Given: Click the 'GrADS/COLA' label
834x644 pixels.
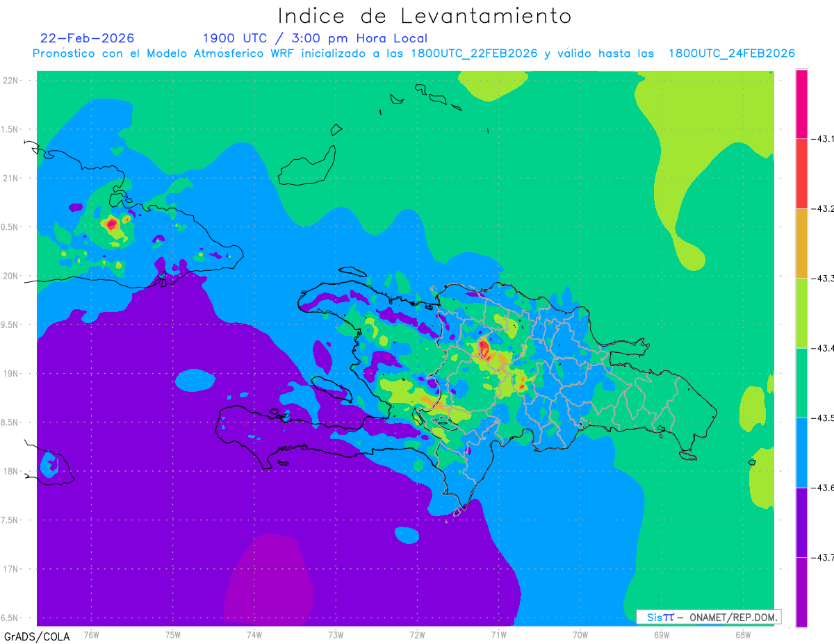Looking at the screenshot, I should [x=37, y=636].
